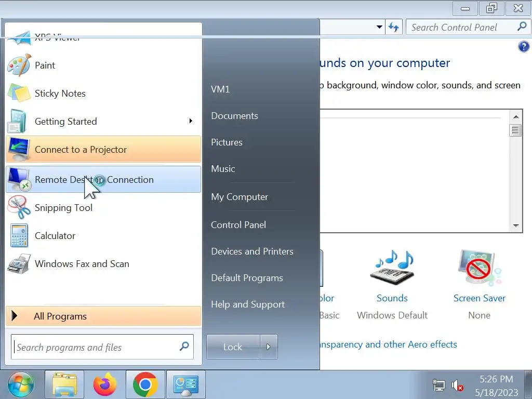
Task: Click the Sticky Notes label
Action: pos(60,94)
